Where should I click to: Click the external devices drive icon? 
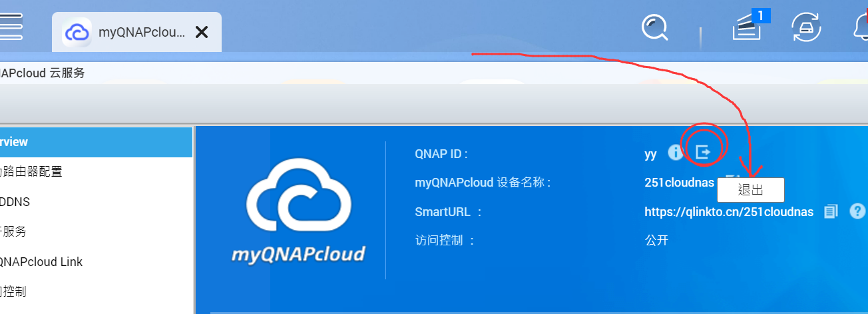coord(806,28)
